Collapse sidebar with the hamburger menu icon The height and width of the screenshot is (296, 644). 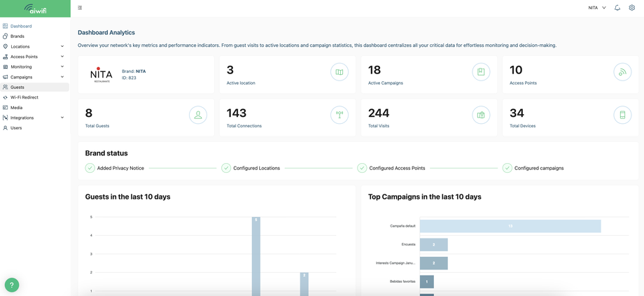(x=80, y=8)
